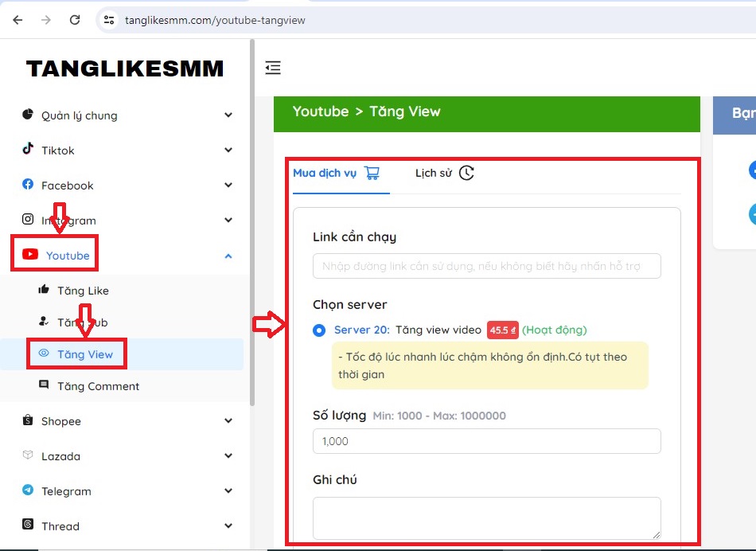
Task: Click the Telegram plane icon
Action: pos(28,490)
